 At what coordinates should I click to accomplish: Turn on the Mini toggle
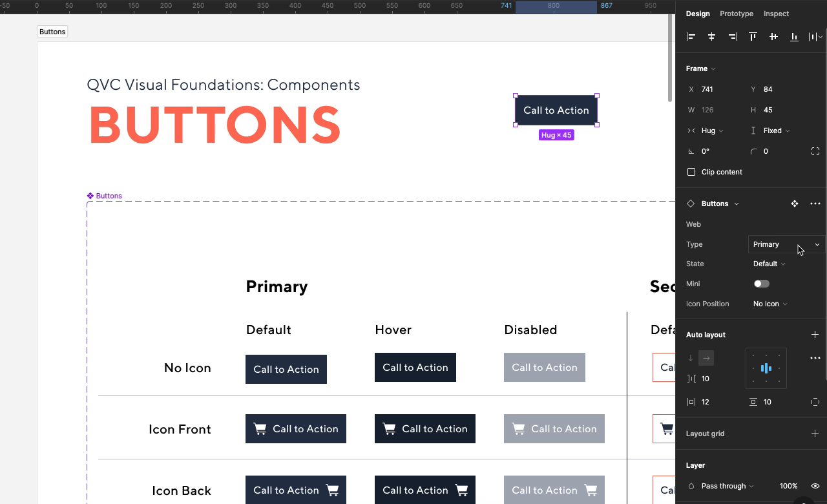point(762,284)
